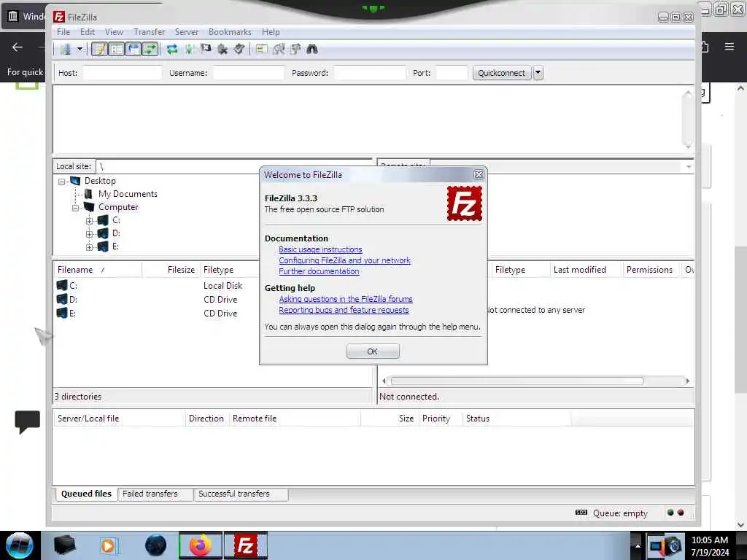Viewport: 747px width, 560px height.
Task: Toggle the local directory tree display
Action: pyautogui.click(x=116, y=49)
